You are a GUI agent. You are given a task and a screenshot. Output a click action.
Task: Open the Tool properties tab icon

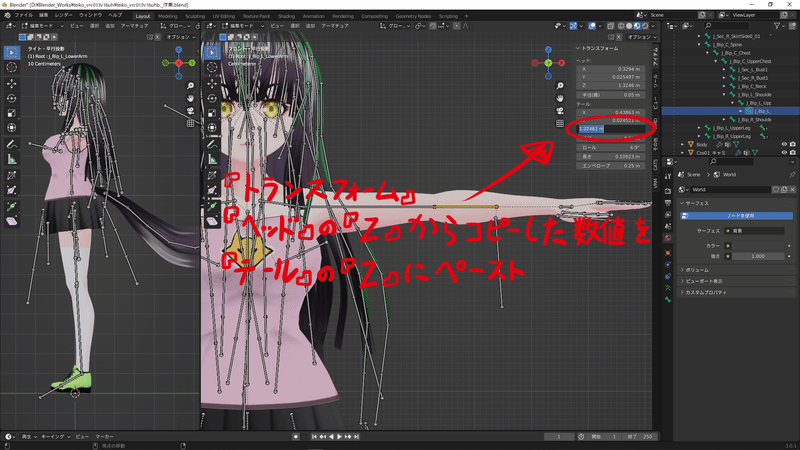point(668,177)
